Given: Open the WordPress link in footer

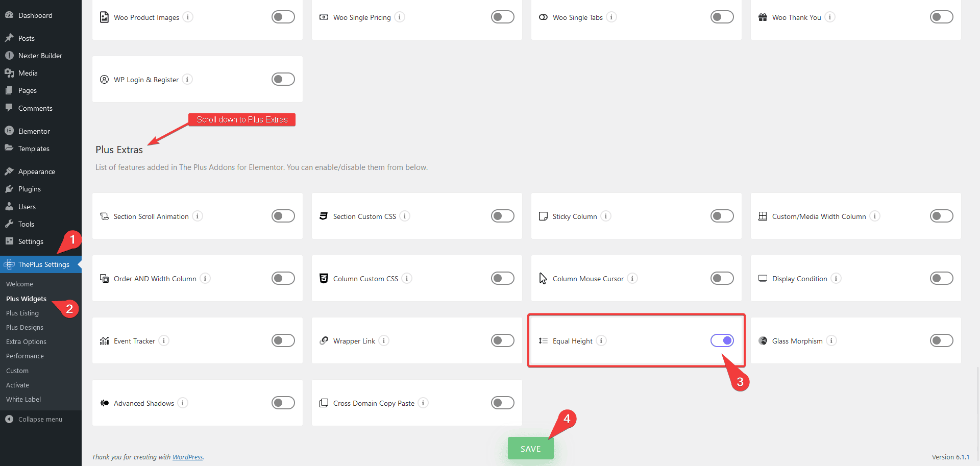Looking at the screenshot, I should click(187, 457).
